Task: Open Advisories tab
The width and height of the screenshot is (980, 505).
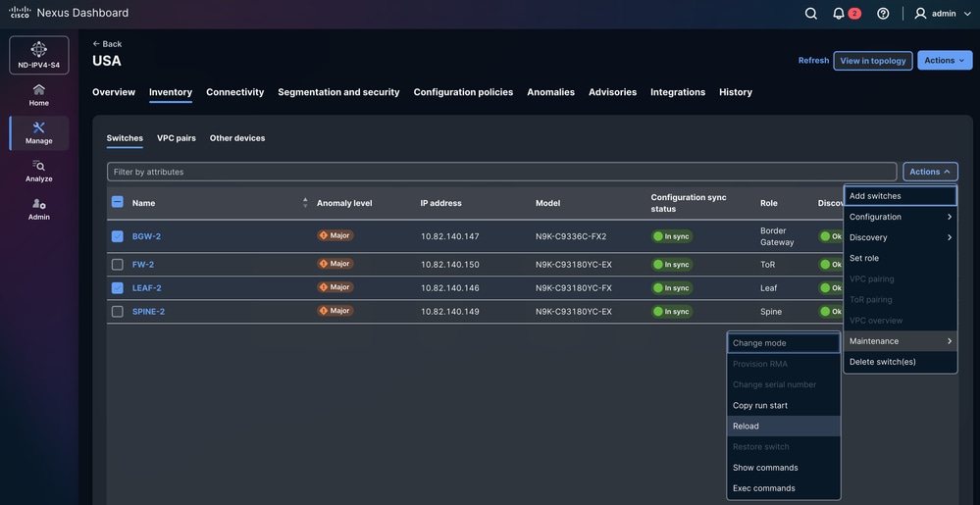Action: [x=612, y=92]
